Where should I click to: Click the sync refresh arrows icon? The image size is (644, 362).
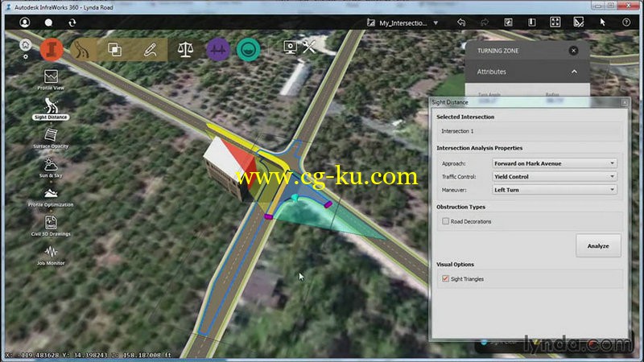72,23
